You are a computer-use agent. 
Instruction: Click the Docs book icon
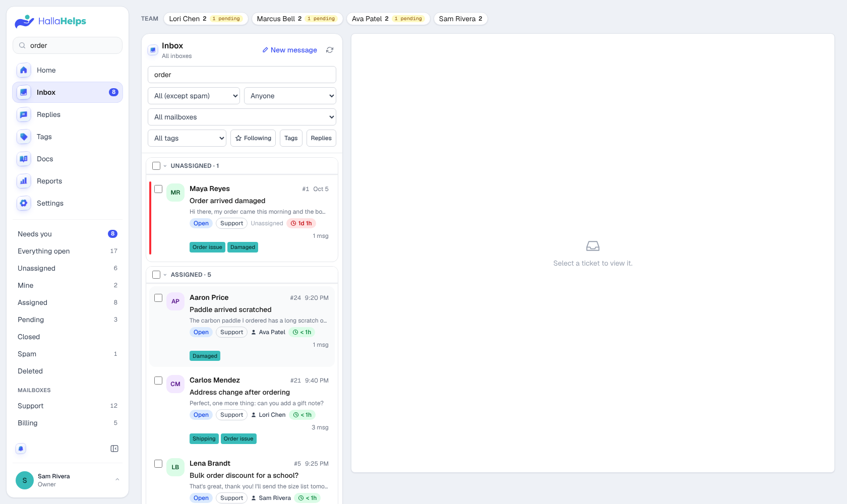click(x=24, y=159)
